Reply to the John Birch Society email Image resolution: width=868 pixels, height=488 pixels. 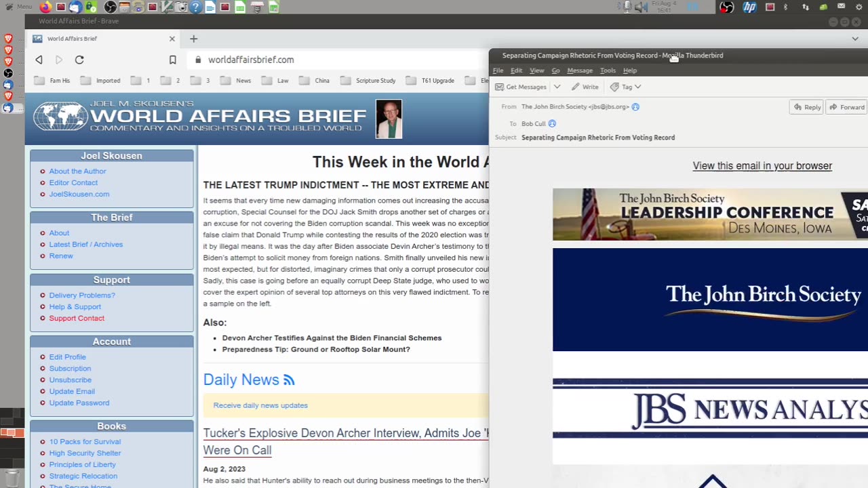tap(806, 107)
